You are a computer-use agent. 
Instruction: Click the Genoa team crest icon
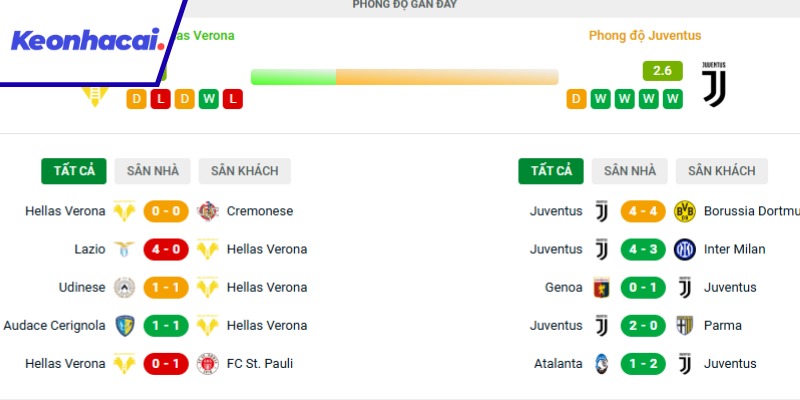(601, 287)
